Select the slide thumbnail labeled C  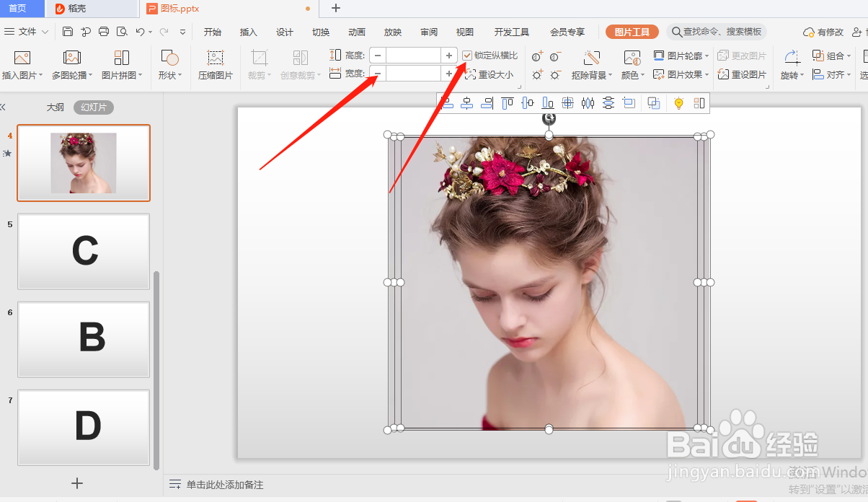pos(84,251)
